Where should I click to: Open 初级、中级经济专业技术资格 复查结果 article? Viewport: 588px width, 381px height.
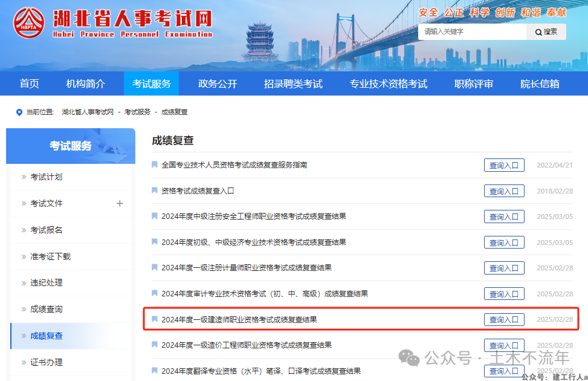pos(253,242)
